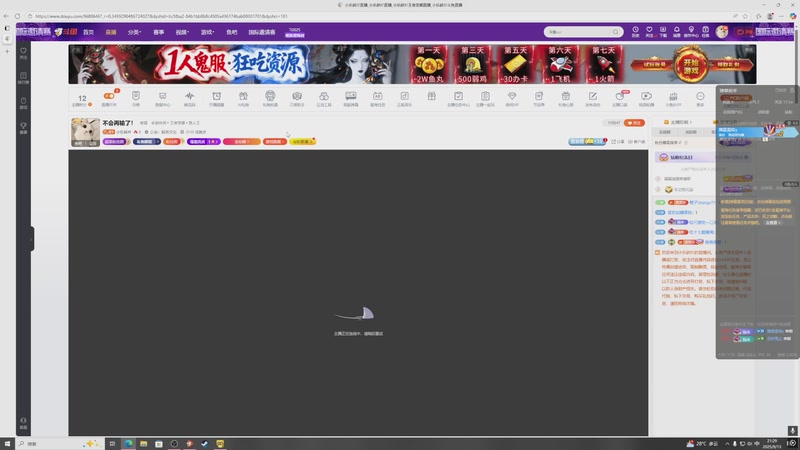Click the single gift box toolbar icon
Image resolution: width=800 pixels, height=450 pixels.
tap(432, 96)
